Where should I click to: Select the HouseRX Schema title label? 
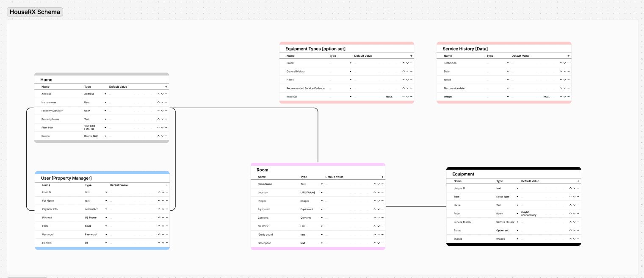35,11
